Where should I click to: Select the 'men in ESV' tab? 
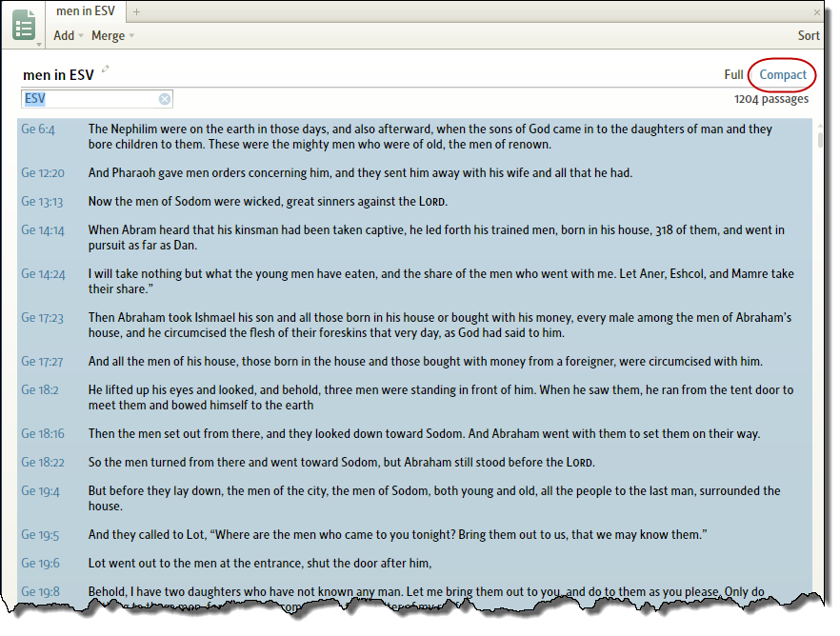click(x=86, y=11)
